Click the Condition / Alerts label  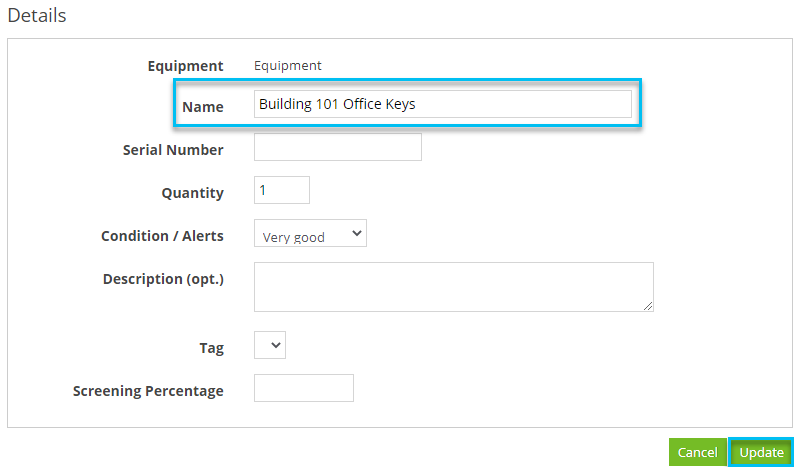pyautogui.click(x=162, y=236)
